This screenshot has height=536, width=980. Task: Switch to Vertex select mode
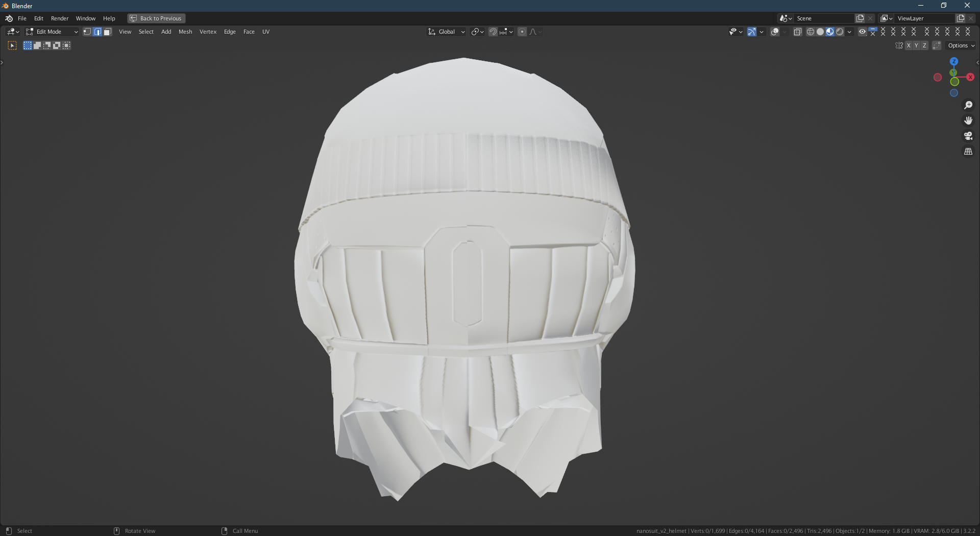(87, 32)
